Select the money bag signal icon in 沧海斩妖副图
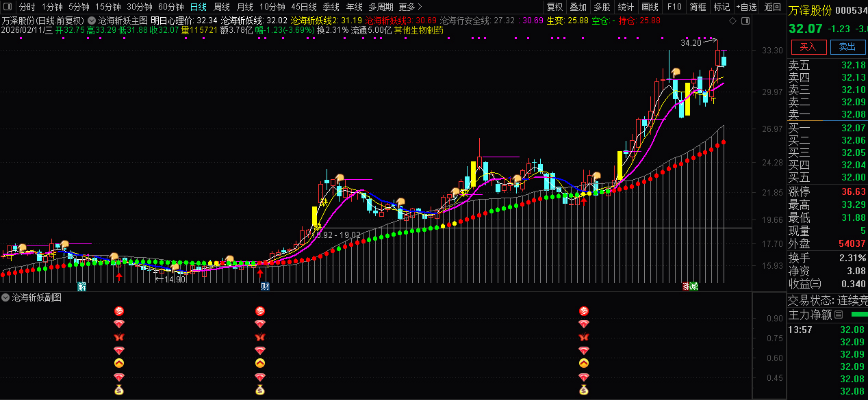 pos(119,390)
